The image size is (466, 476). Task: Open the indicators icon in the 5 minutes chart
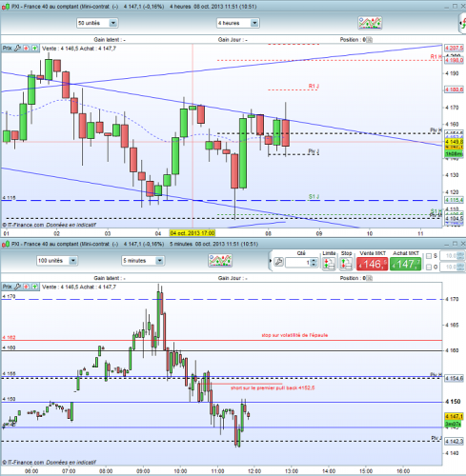click(220, 260)
